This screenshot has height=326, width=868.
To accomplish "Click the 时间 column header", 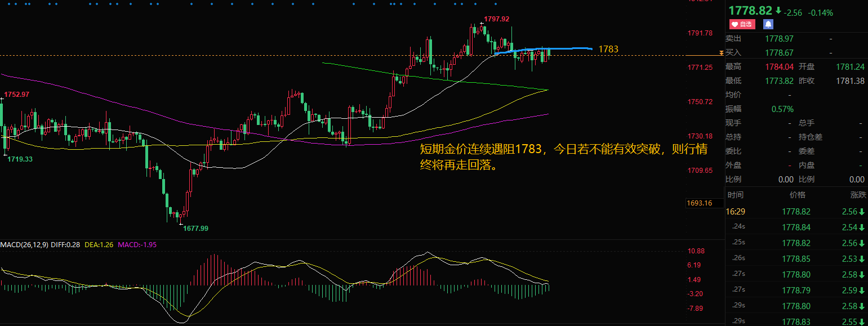I will point(735,195).
